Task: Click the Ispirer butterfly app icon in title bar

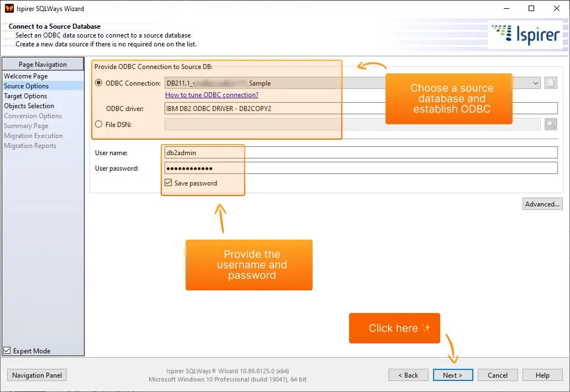Action: tap(9, 8)
